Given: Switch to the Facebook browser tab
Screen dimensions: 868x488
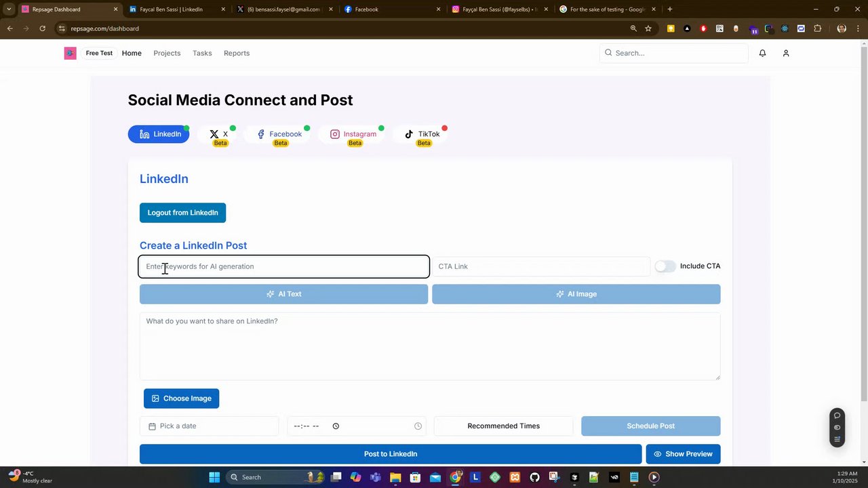Looking at the screenshot, I should click(x=392, y=9).
